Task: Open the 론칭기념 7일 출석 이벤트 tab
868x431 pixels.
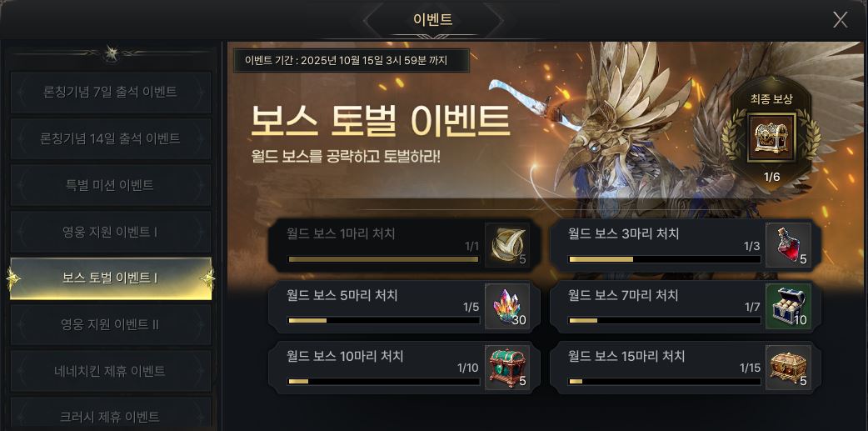Action: [x=111, y=93]
